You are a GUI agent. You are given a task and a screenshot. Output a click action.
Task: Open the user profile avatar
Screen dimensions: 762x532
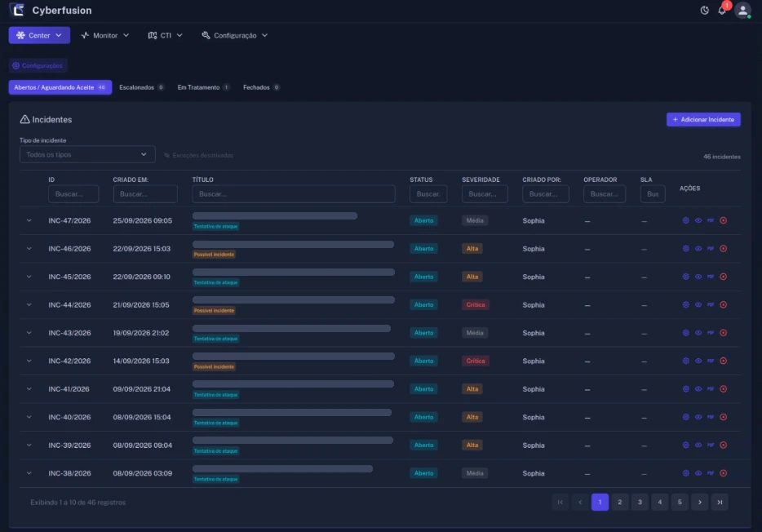742,11
